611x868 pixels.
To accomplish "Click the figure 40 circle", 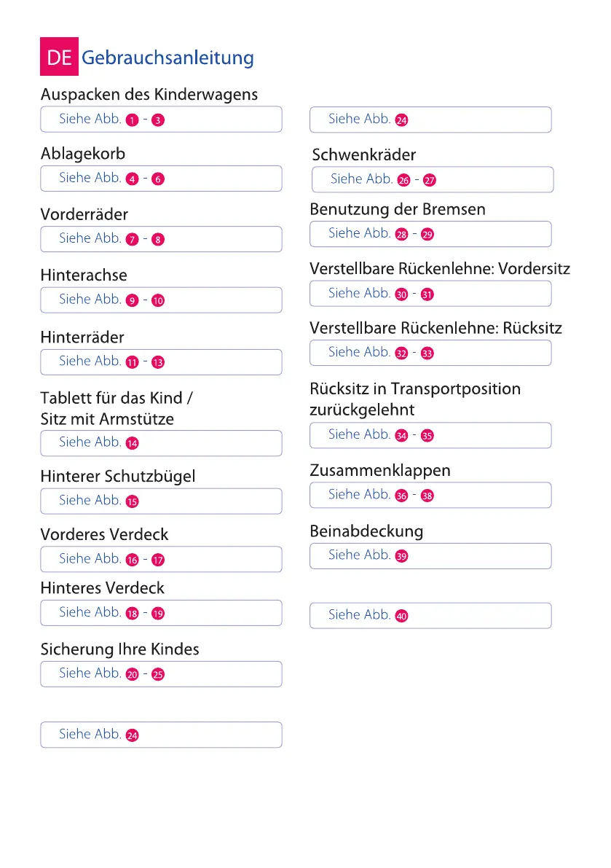I will click(x=401, y=617).
